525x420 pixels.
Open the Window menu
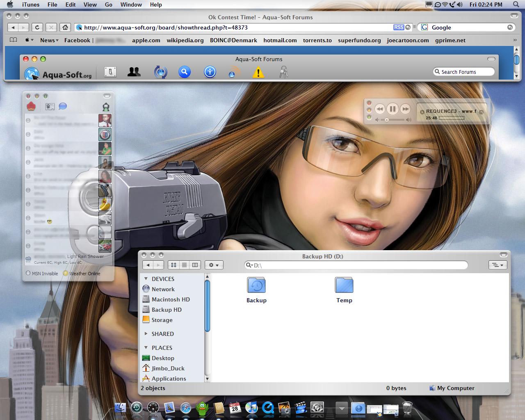click(x=131, y=5)
